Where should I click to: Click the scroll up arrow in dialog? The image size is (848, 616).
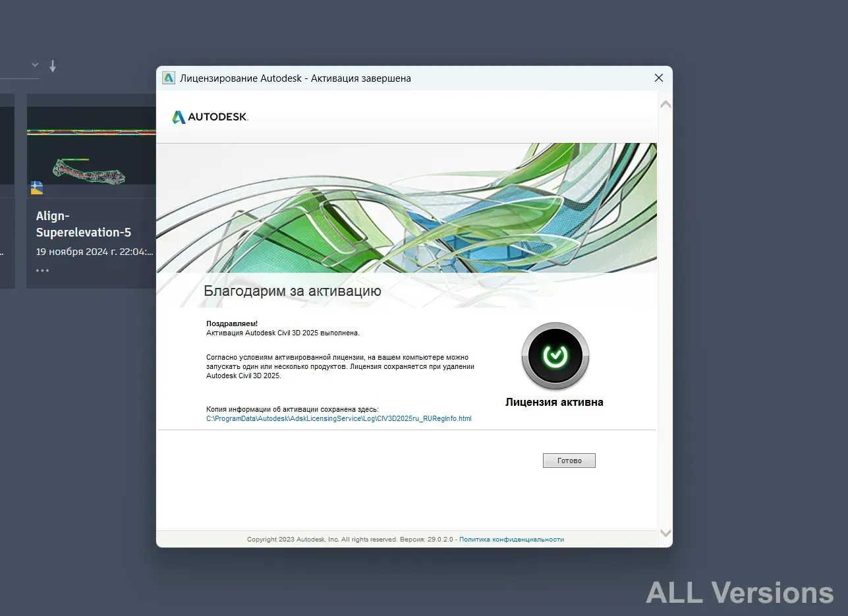click(665, 105)
